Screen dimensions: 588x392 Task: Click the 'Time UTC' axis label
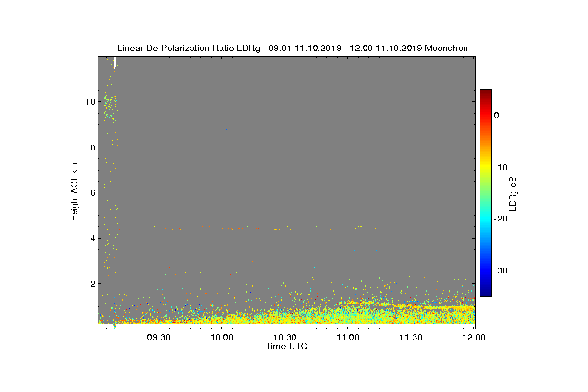[x=287, y=346]
